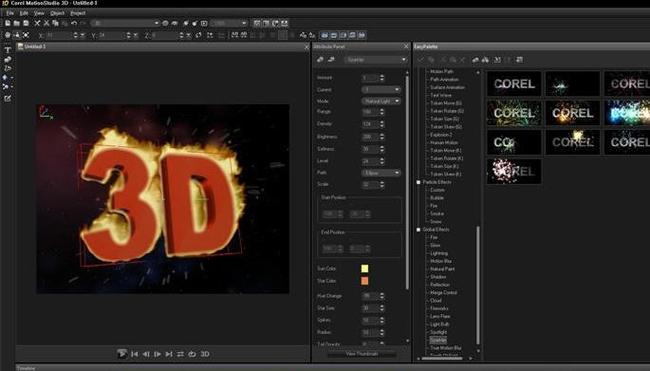The width and height of the screenshot is (650, 371).
Task: Open the Path dropdown in Attribute Panel
Action: point(381,173)
